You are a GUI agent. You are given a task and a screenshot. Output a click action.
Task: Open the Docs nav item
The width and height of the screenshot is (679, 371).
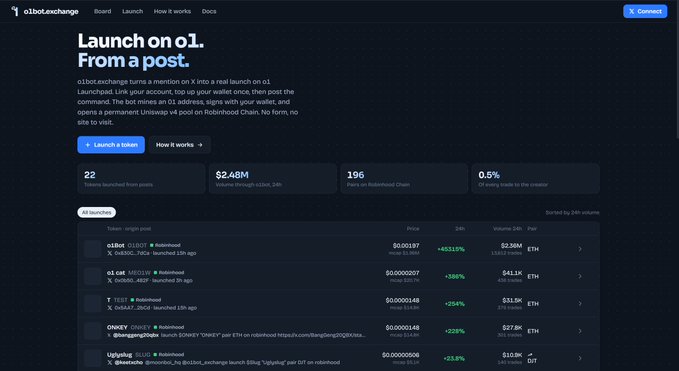[209, 11]
